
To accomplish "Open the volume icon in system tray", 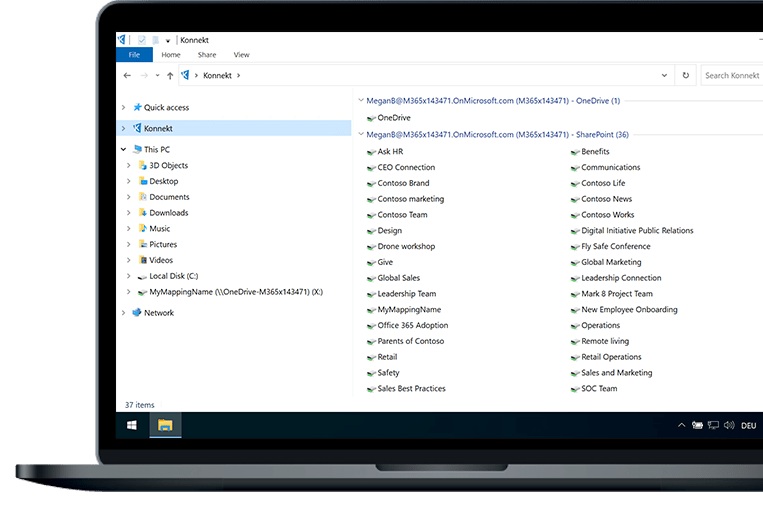I will click(728, 425).
